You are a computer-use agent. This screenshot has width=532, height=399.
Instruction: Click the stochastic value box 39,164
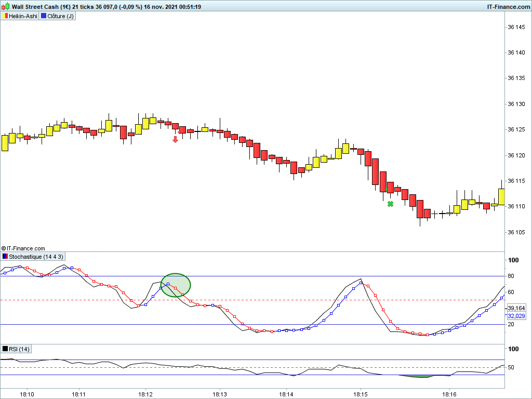pos(516,308)
